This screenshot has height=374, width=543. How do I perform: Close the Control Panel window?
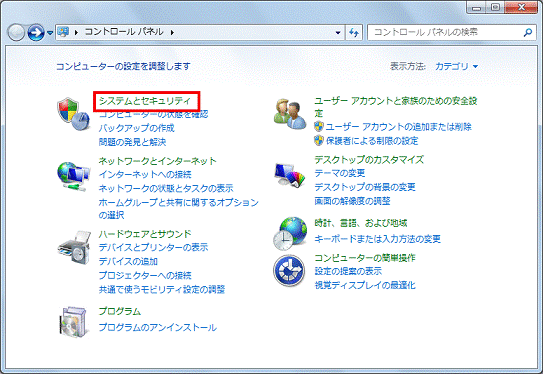[522, 7]
